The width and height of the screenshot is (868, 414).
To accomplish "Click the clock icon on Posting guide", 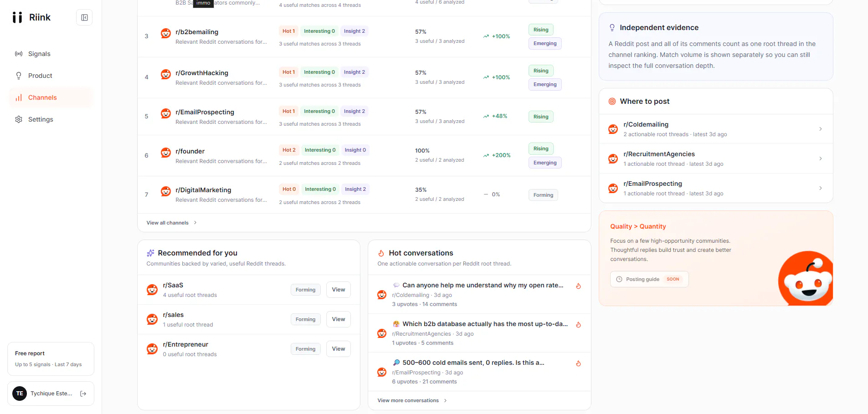I will click(619, 279).
